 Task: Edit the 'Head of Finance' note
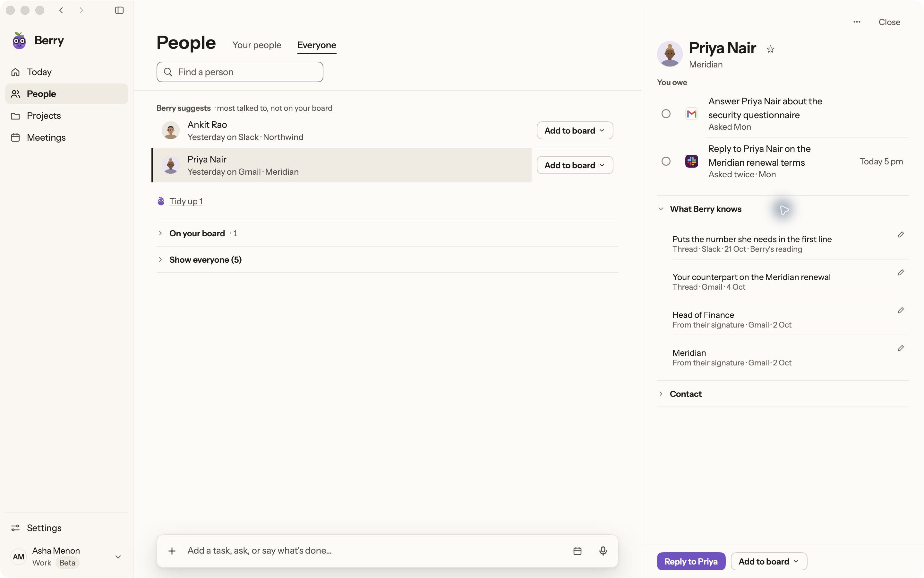tap(901, 310)
